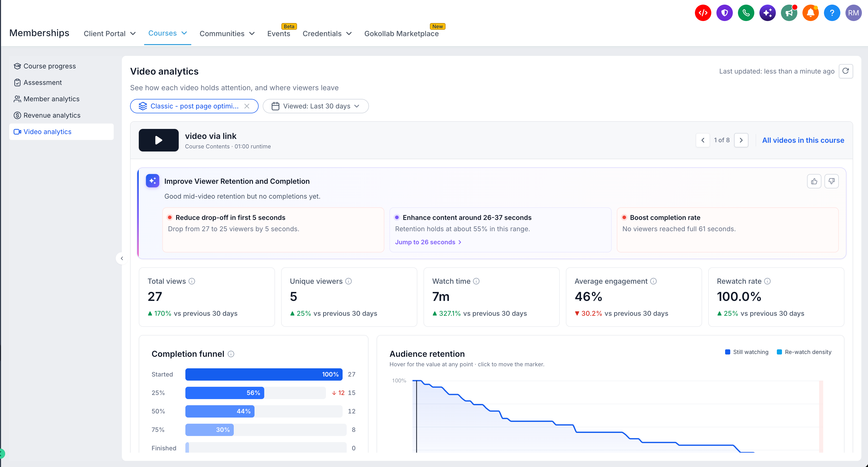Click the thumbs down feedback icon
868x467 pixels.
point(832,181)
